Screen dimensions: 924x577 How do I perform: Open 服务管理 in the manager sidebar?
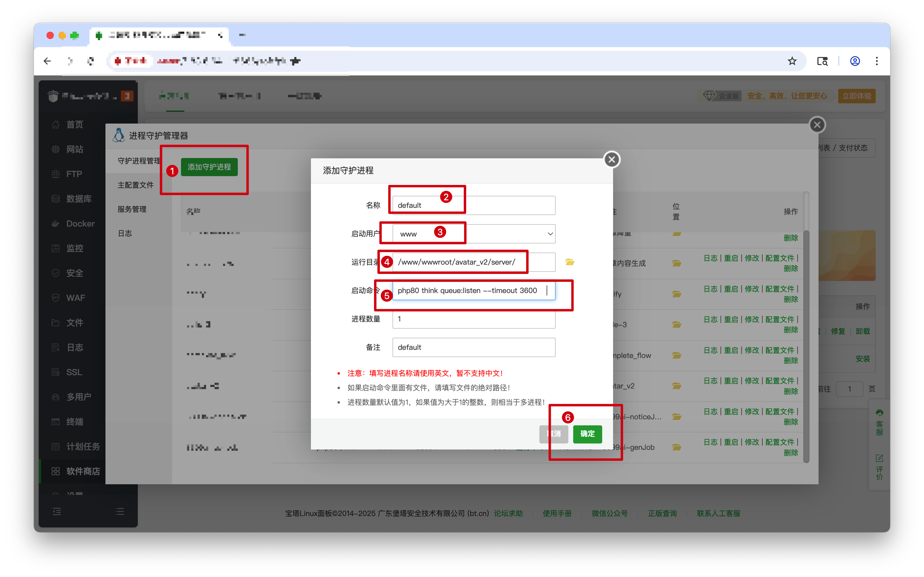coord(132,209)
